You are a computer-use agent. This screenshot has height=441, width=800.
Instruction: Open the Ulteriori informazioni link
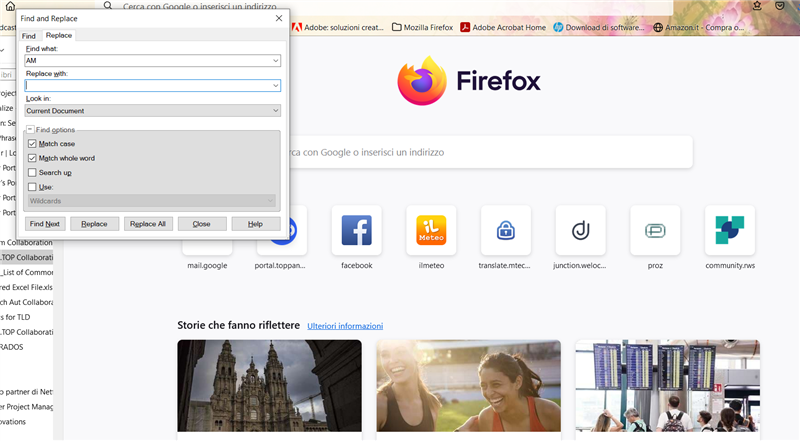pos(345,326)
